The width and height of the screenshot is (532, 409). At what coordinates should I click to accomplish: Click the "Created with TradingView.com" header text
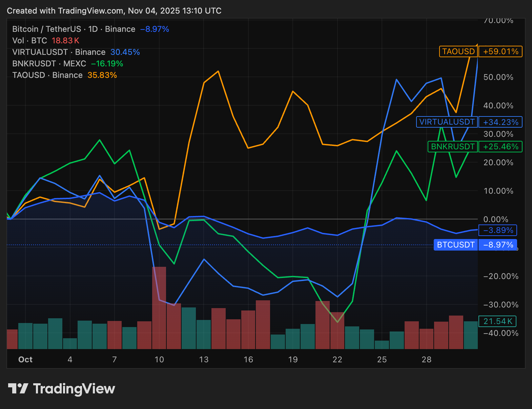[65, 11]
